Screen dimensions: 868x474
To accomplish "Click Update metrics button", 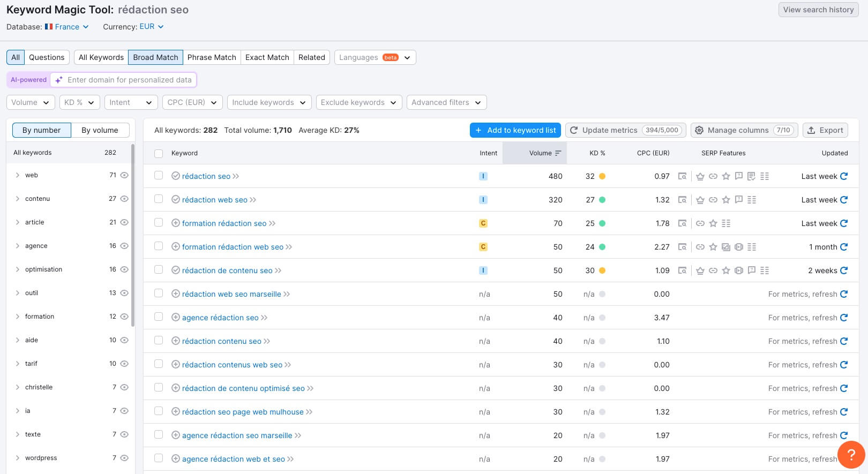I will pyautogui.click(x=625, y=130).
